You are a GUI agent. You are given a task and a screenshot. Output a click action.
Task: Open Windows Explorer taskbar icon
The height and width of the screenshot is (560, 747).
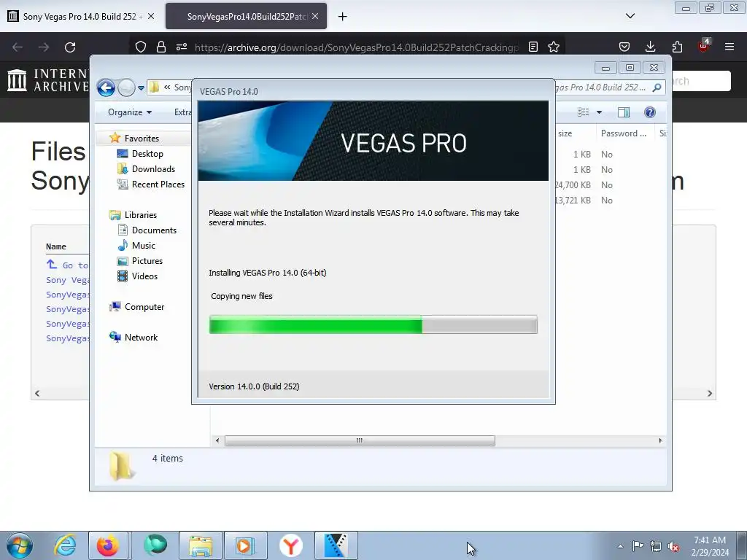[x=200, y=545]
